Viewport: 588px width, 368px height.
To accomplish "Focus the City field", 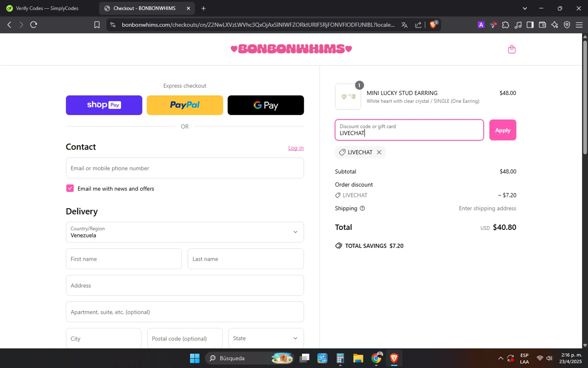I will 103,338.
